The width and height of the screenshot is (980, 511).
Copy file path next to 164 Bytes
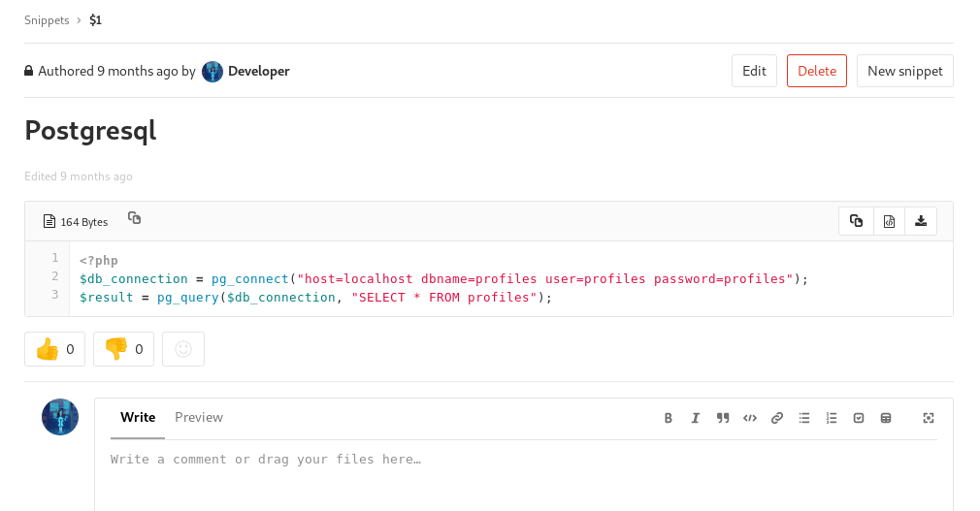pyautogui.click(x=135, y=219)
